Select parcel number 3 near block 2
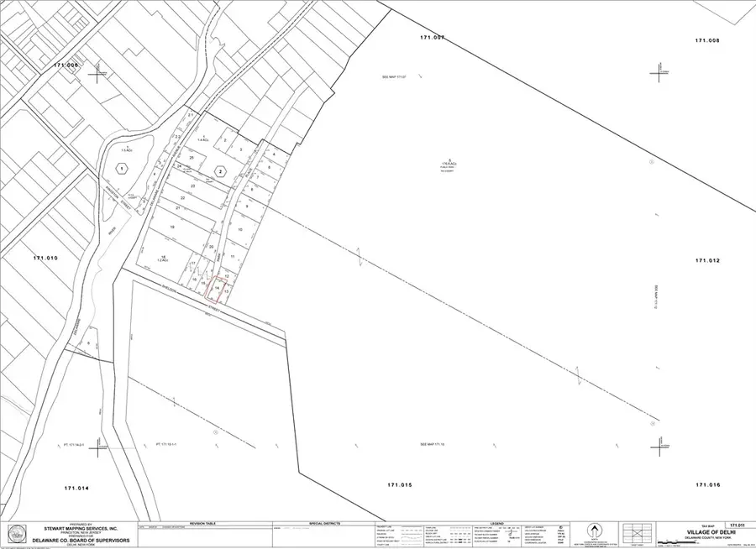The width and height of the screenshot is (756, 549). [x=240, y=149]
